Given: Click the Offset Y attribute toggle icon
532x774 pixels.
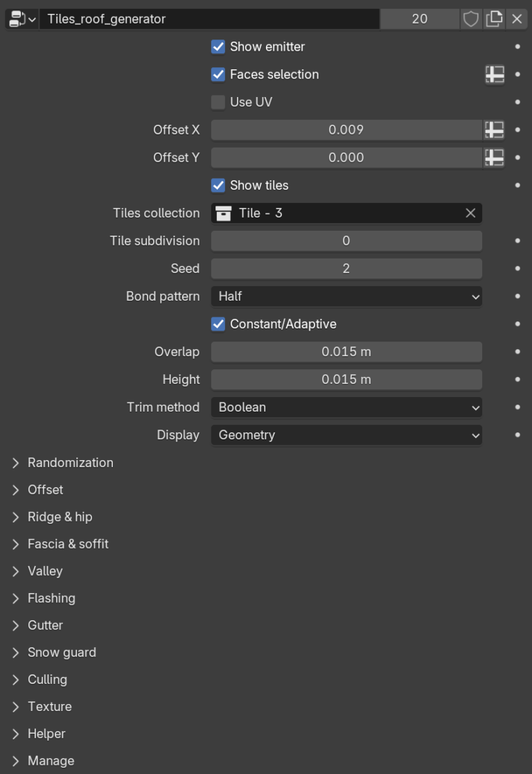Looking at the screenshot, I should coord(494,157).
